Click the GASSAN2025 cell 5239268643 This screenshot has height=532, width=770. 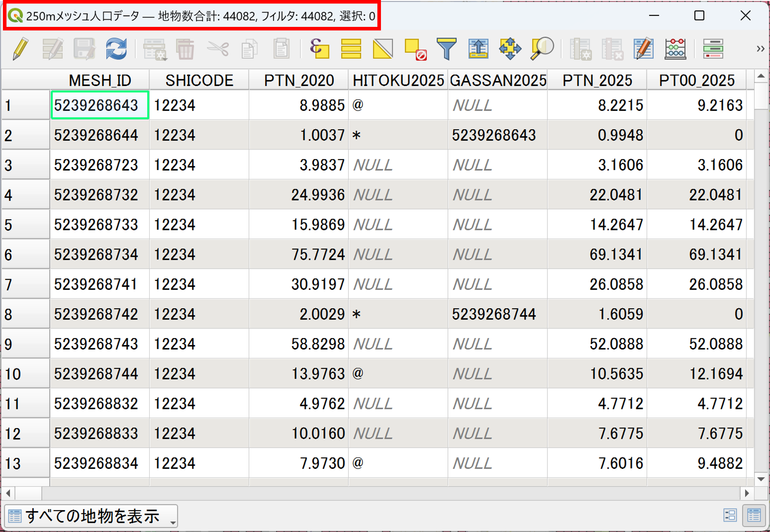point(498,135)
